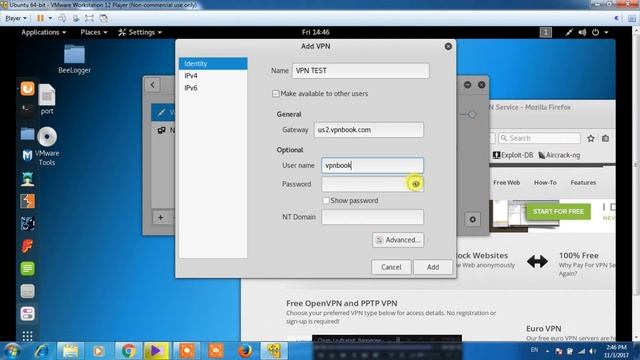Open the green notes app in dock
Screen dimensions: 640x360
coord(27,269)
